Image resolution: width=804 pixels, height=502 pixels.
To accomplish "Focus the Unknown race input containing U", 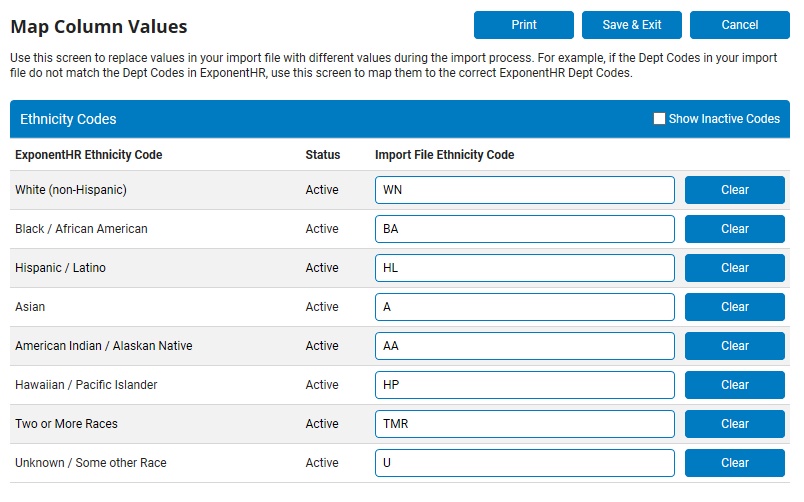I will pyautogui.click(x=525, y=463).
